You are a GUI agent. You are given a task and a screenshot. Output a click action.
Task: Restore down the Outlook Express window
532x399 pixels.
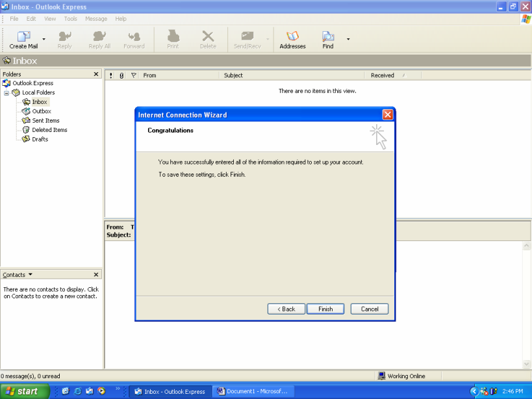(513, 6)
